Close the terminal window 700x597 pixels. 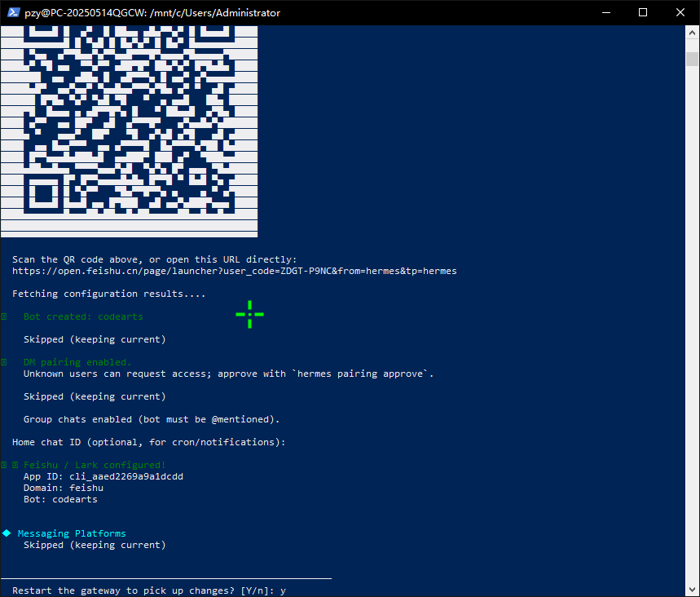point(680,12)
